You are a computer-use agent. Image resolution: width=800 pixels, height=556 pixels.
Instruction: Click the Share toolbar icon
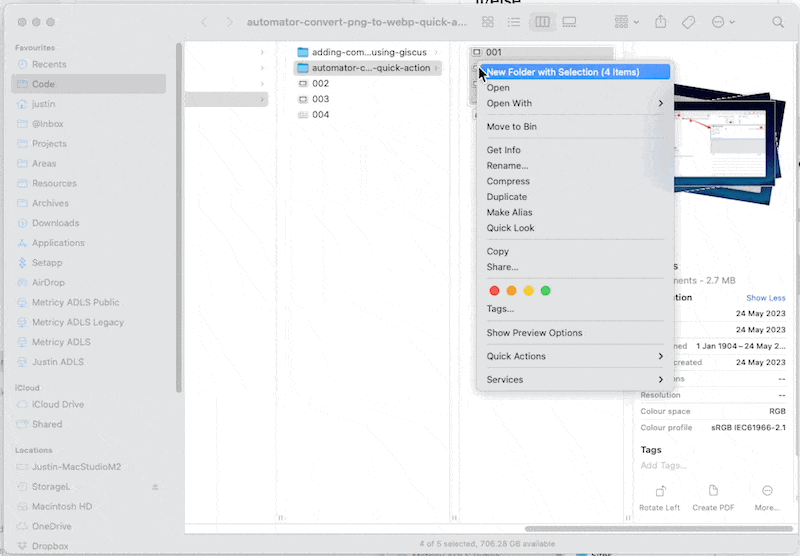point(661,21)
